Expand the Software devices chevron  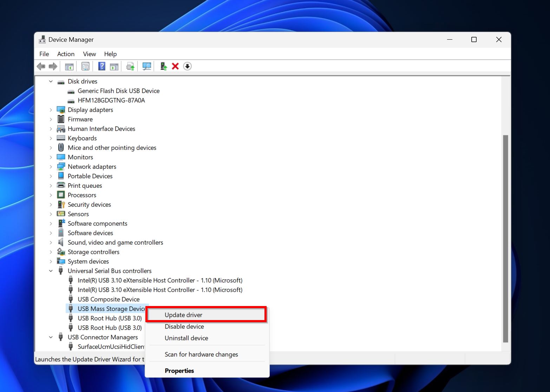tap(51, 233)
